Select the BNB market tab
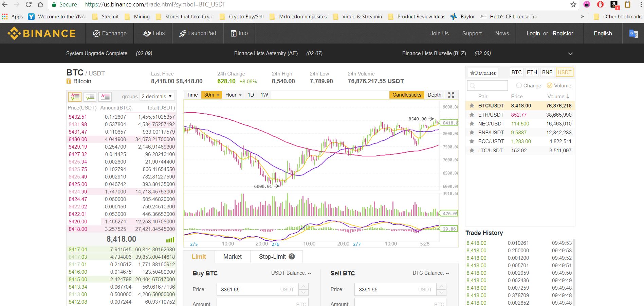The width and height of the screenshot is (644, 306). click(547, 72)
